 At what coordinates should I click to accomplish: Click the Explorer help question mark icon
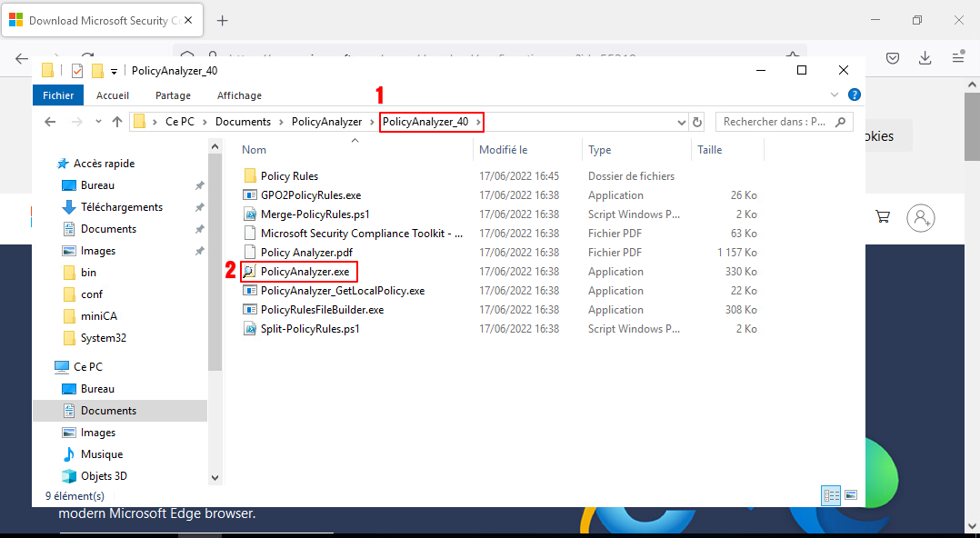click(x=854, y=95)
